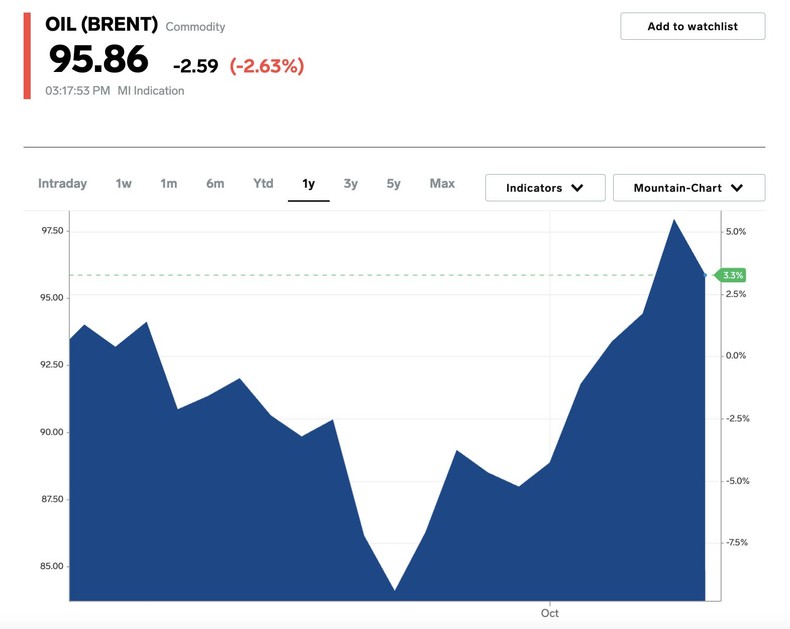Select the 5y time range tab
Viewport: 790px width, 629px height.
click(x=394, y=184)
